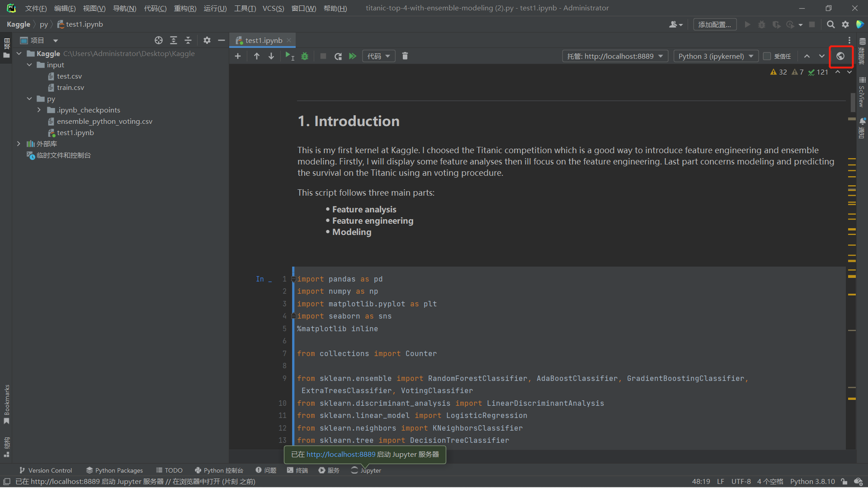The image size is (868, 488).
Task: Collapse all in project panel
Action: coord(188,40)
